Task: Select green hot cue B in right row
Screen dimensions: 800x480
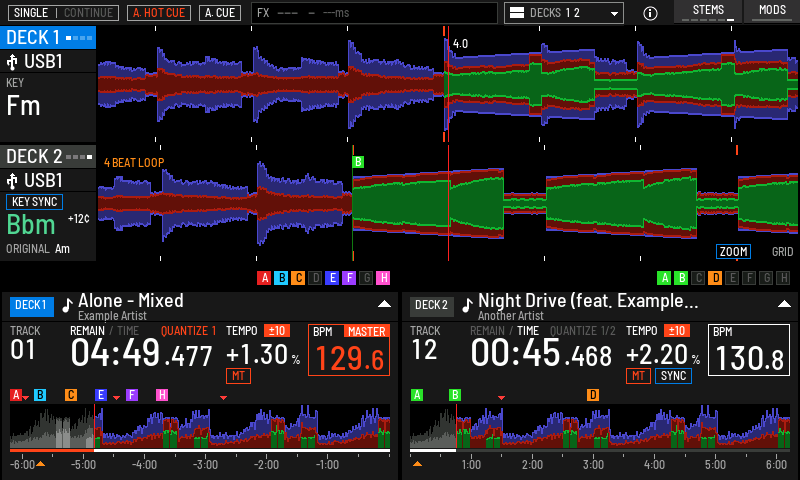Action: pos(681,278)
